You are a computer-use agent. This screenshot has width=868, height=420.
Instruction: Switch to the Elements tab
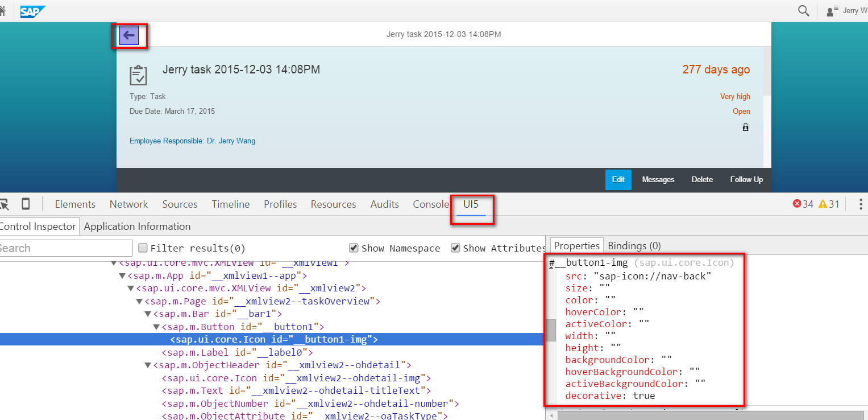[75, 204]
